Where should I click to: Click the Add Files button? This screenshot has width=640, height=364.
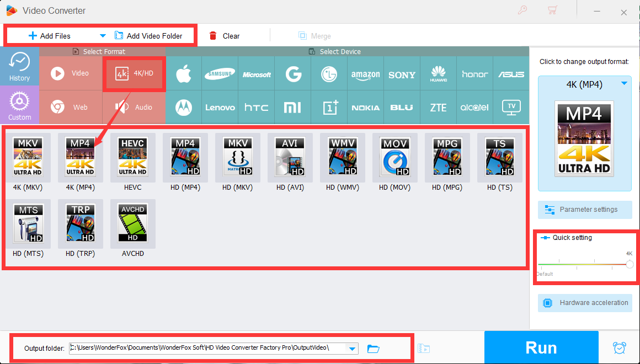(50, 36)
